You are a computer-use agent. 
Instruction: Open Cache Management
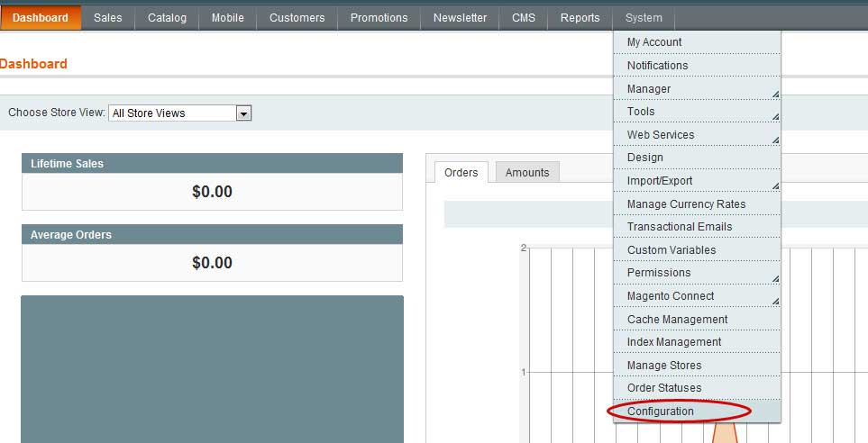tap(697, 319)
